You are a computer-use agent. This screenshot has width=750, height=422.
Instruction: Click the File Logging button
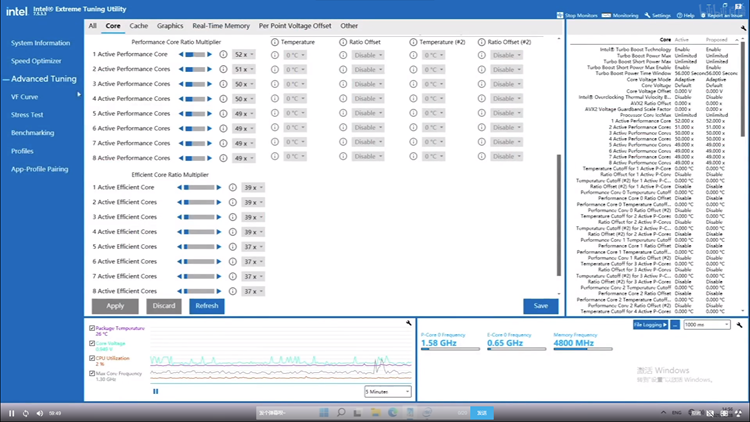(650, 325)
